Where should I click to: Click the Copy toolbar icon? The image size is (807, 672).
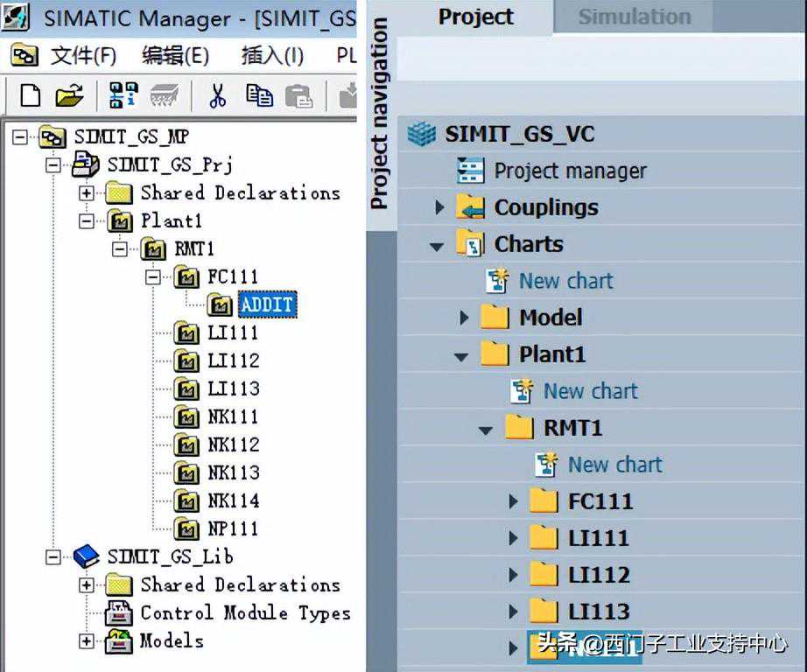tap(259, 94)
